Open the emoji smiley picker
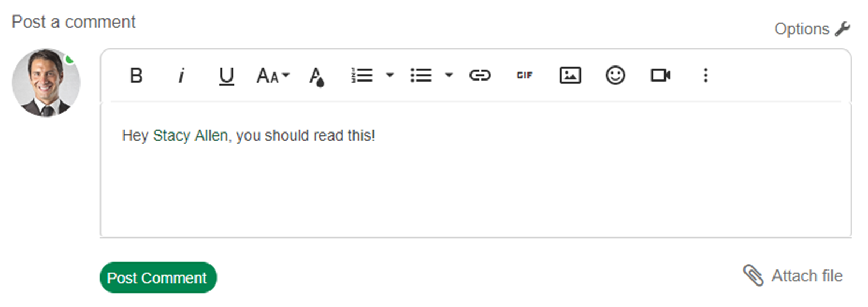 coord(615,75)
